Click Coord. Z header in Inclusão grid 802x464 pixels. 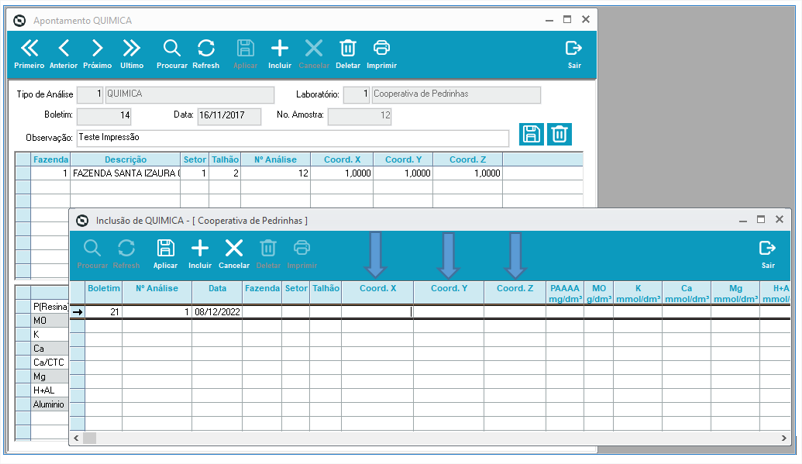(x=515, y=293)
